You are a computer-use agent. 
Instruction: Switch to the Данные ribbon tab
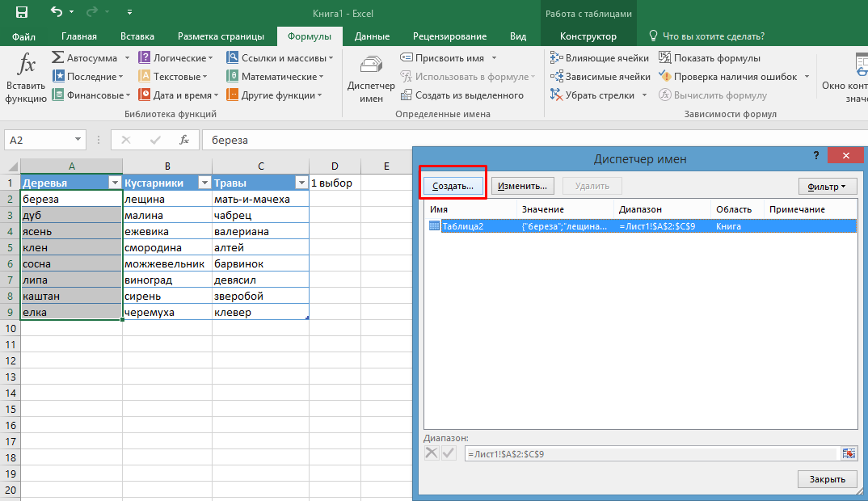[372, 36]
